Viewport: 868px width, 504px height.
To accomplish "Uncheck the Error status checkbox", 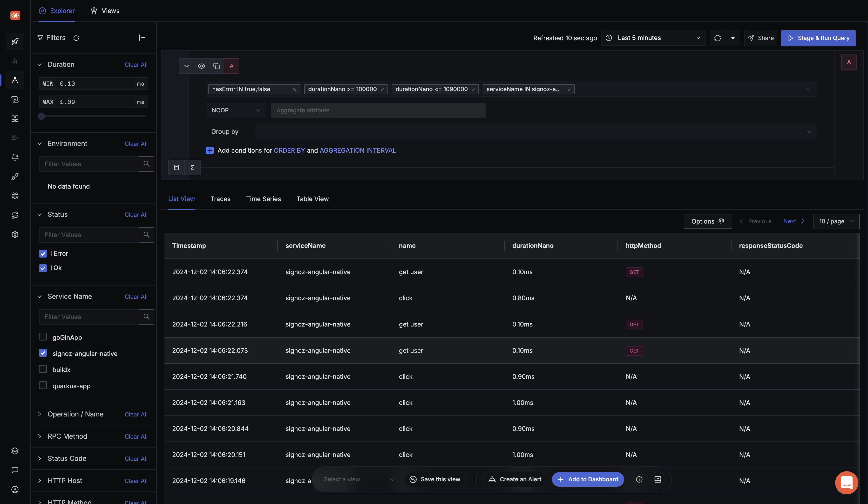I will 43,253.
